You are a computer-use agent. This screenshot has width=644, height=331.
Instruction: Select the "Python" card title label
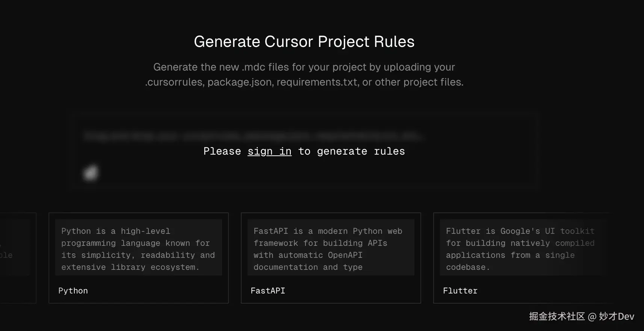(x=73, y=291)
